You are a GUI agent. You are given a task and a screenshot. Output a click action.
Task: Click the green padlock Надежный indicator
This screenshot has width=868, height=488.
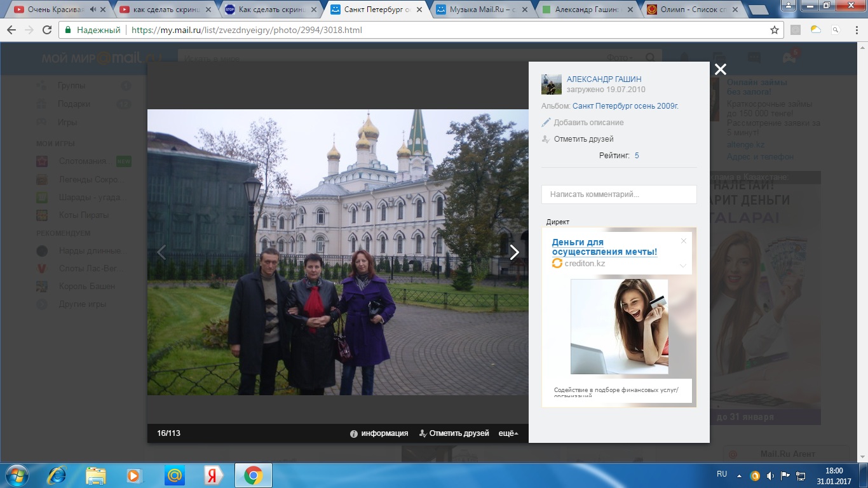(x=93, y=30)
